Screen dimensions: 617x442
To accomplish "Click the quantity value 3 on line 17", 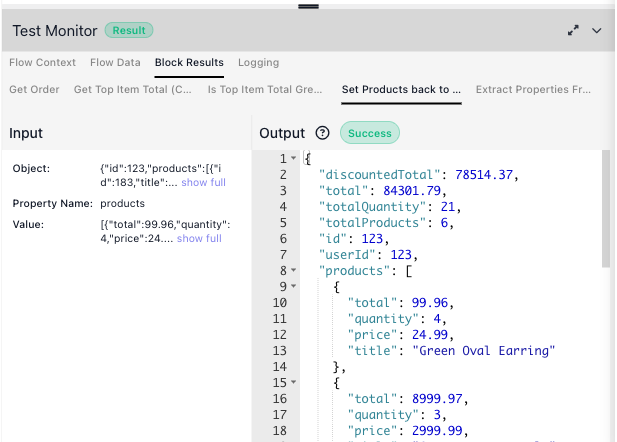I will (x=437, y=415).
